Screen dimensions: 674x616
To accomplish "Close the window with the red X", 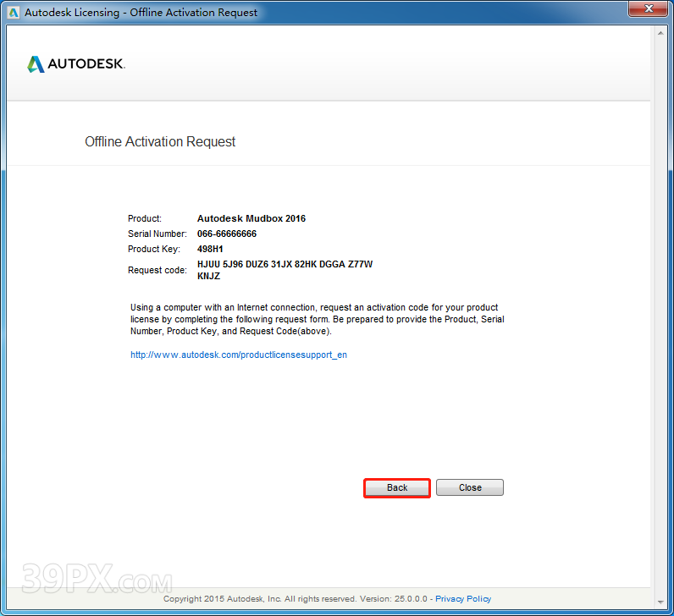I will point(649,9).
